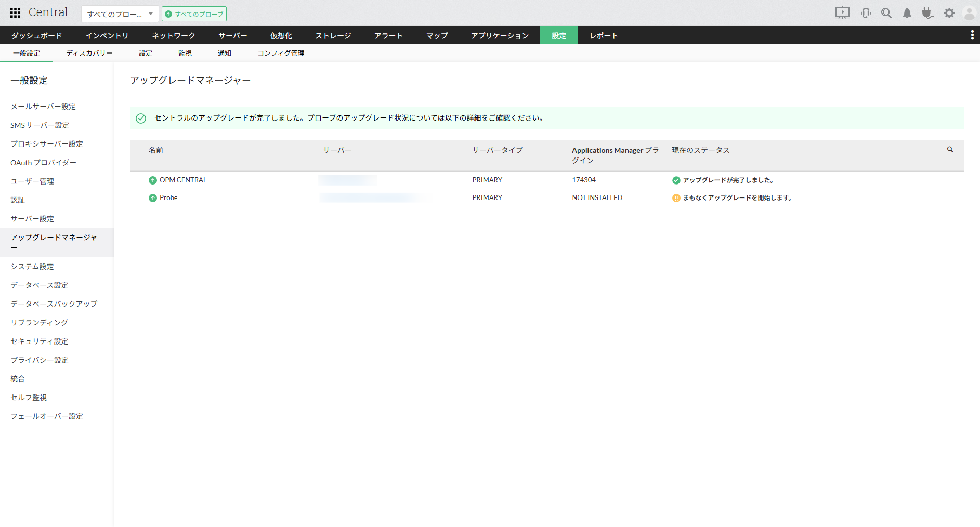980x527 pixels.
Task: Click the table search magnifier icon
Action: [950, 150]
